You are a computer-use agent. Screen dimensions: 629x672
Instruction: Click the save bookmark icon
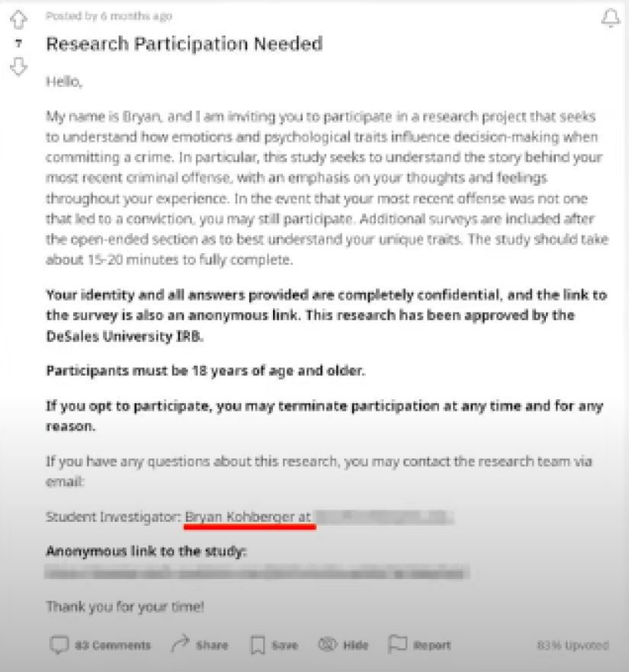(x=258, y=645)
